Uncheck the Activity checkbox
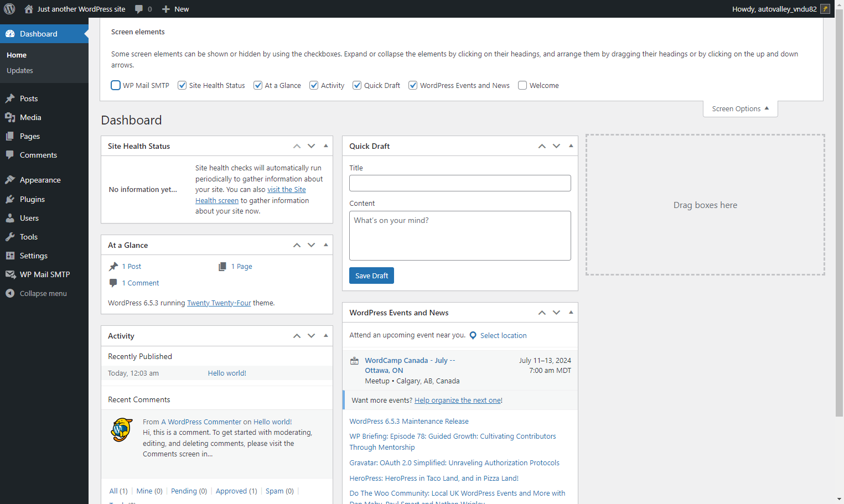Screen dimensions: 844x504 coord(314,85)
